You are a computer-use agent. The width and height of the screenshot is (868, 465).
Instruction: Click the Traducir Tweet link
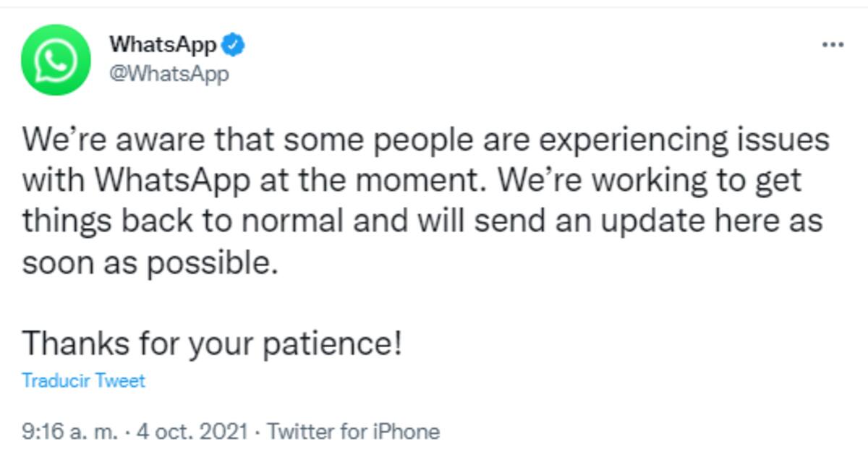tap(83, 380)
